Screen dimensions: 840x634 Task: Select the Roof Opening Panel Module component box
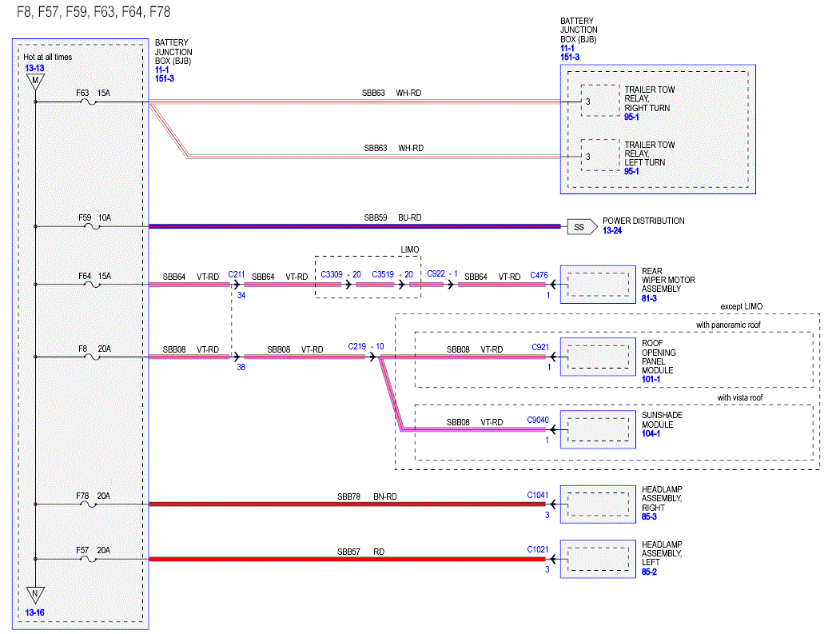[x=598, y=357]
